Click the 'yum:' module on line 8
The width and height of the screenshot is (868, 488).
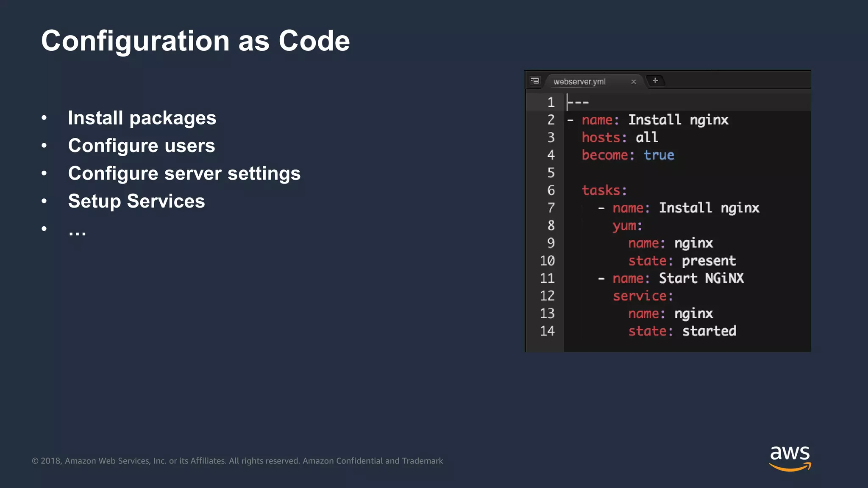(627, 225)
